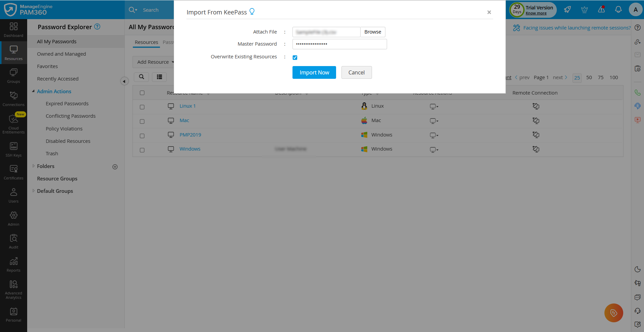Click remote connection icon for Mac
644x332 pixels.
(536, 120)
